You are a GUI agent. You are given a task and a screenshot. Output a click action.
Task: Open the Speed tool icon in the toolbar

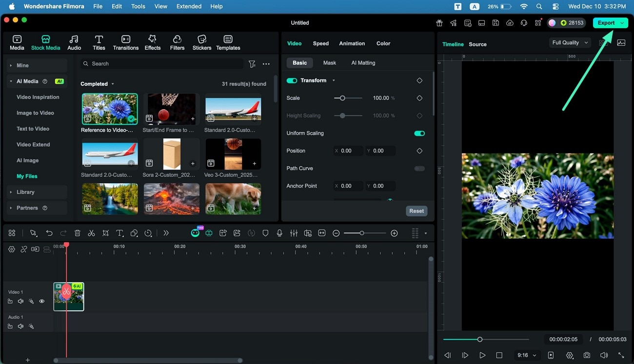148,233
